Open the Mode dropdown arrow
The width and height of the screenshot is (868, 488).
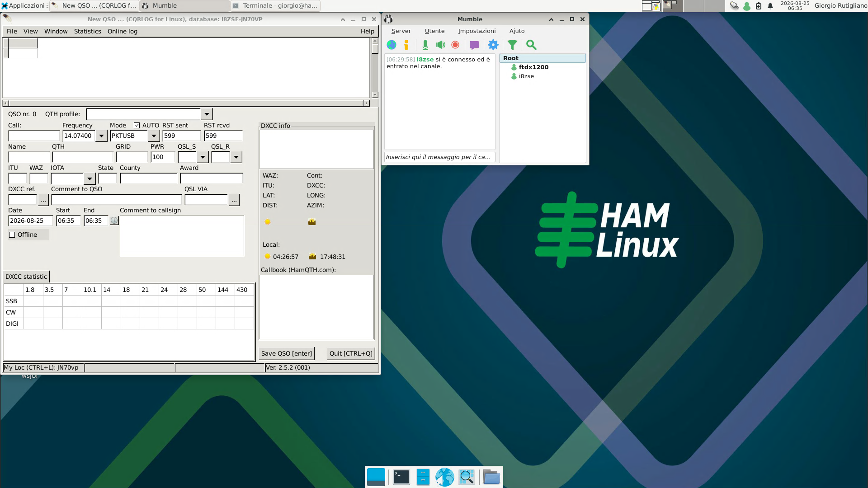point(154,136)
